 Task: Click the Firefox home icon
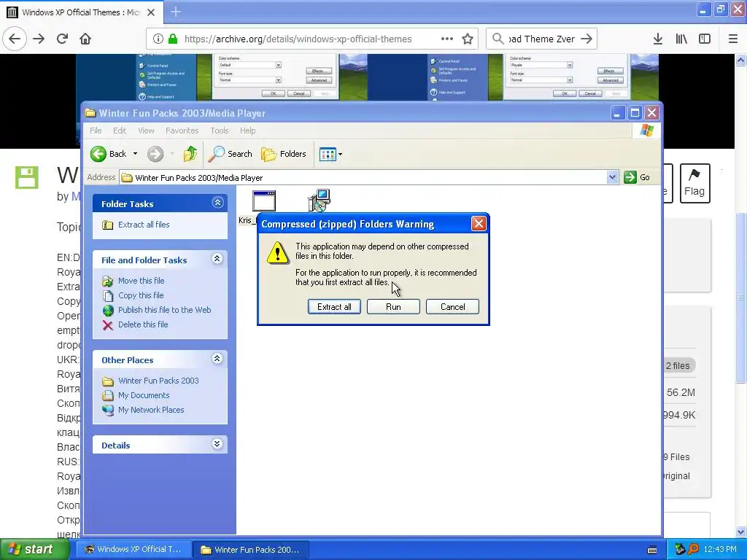click(x=85, y=39)
